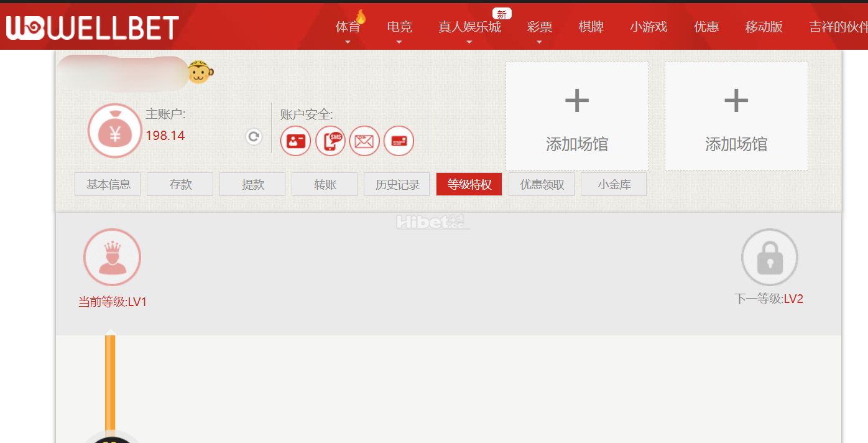Click the SMS phone verification icon
The width and height of the screenshot is (868, 443).
(330, 141)
